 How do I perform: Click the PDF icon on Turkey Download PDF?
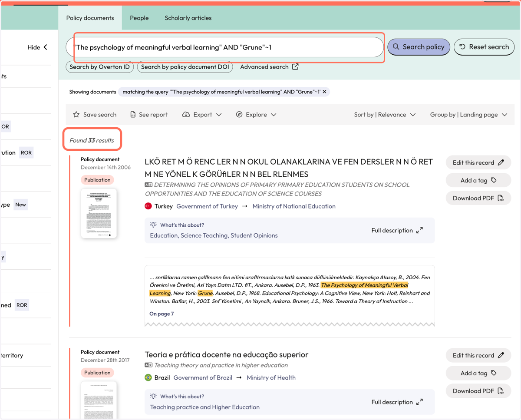501,198
